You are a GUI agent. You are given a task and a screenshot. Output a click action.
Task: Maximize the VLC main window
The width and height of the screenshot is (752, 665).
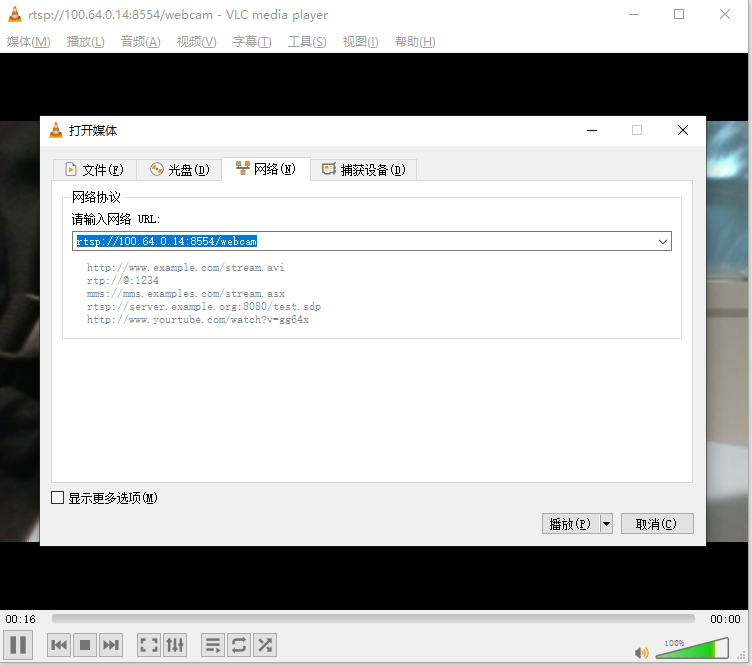[x=679, y=14]
